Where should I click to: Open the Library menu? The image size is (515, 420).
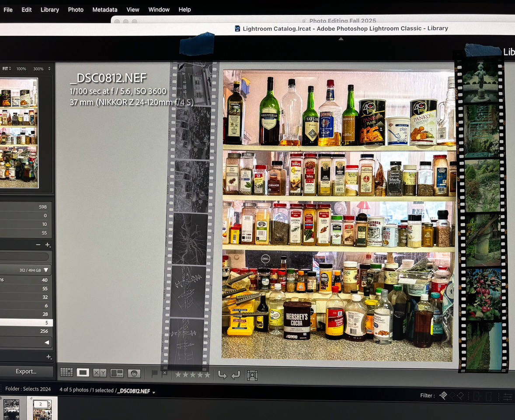coord(49,10)
